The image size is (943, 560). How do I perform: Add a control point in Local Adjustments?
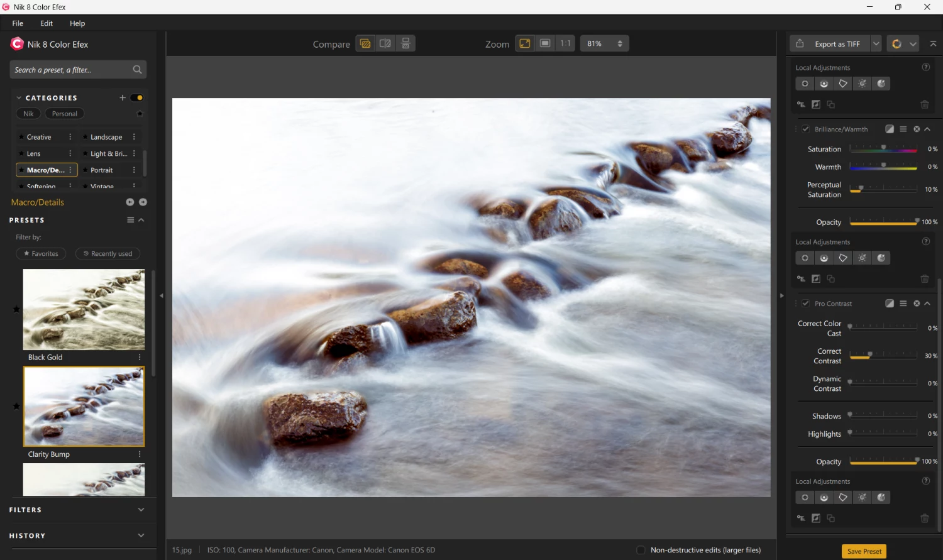(x=804, y=83)
